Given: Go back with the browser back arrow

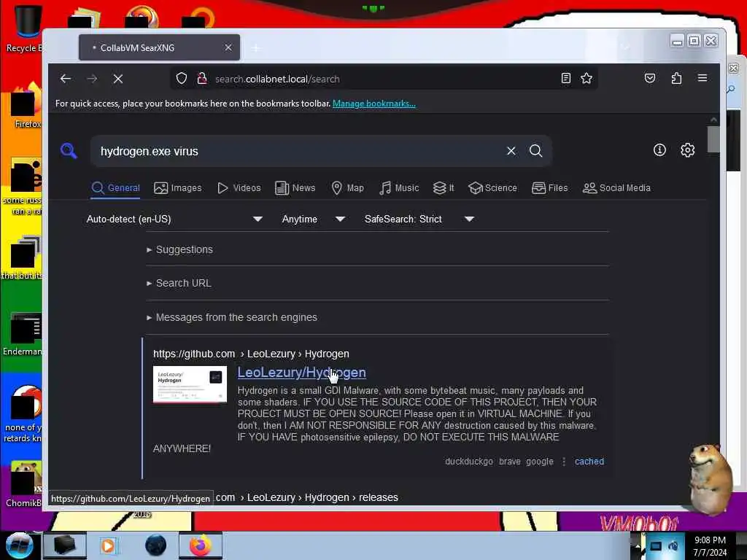Looking at the screenshot, I should pyautogui.click(x=66, y=79).
